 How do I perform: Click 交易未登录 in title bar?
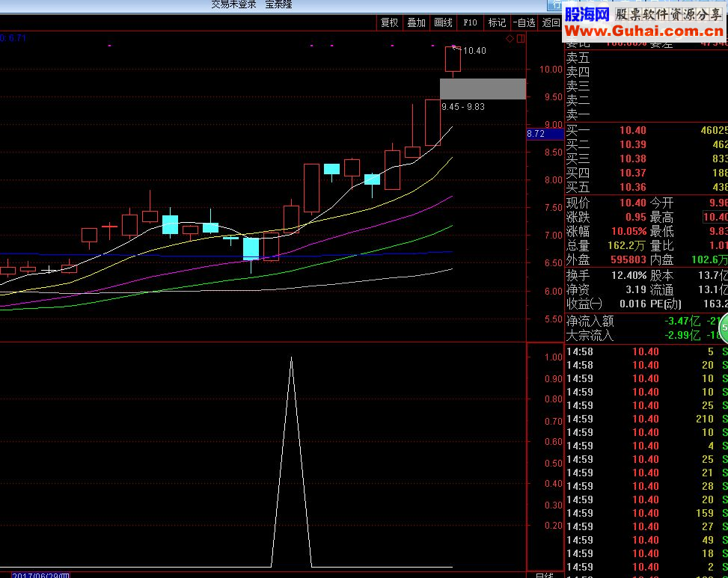tap(233, 4)
